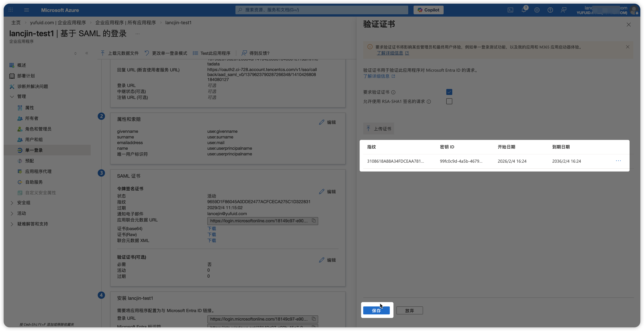Open the certificate row's ellipsis menu
Screen dimensions: 644x331
click(x=618, y=161)
